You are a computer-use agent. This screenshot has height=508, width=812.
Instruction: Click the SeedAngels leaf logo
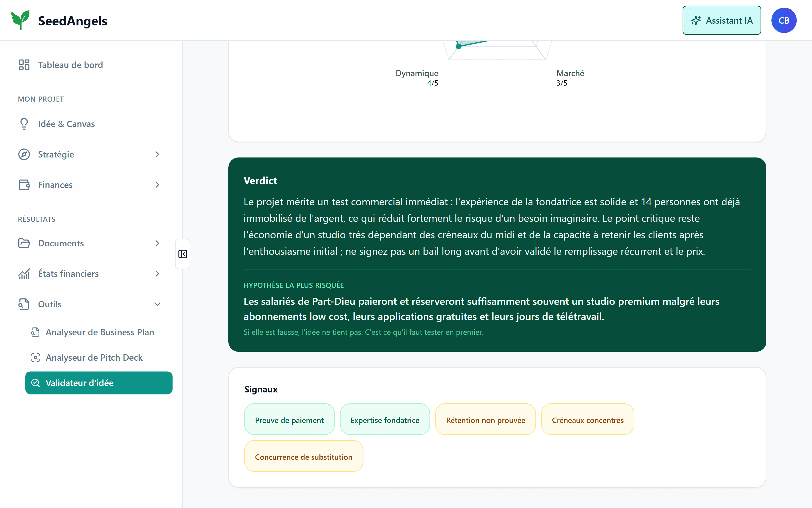21,20
